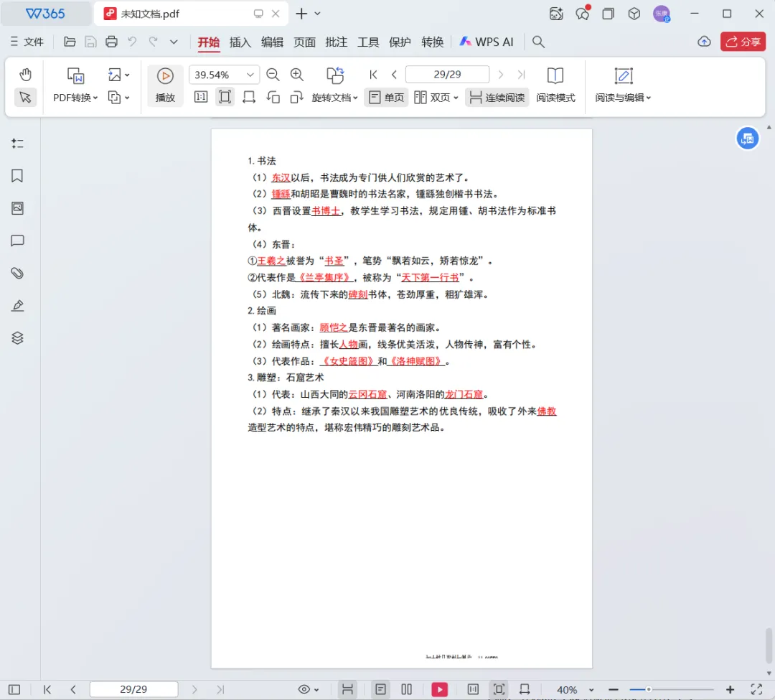This screenshot has width=775, height=700.
Task: Select the Hand tool in the toolbar
Action: [25, 73]
